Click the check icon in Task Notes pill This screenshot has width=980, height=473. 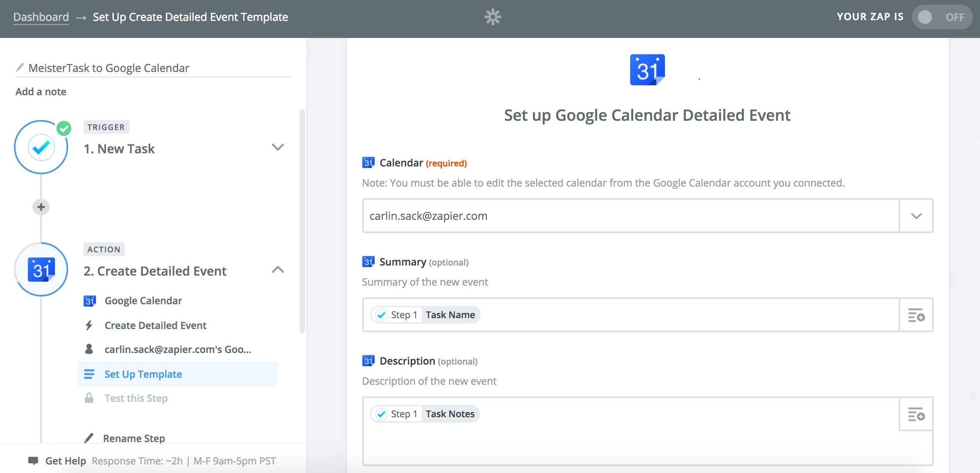click(381, 414)
